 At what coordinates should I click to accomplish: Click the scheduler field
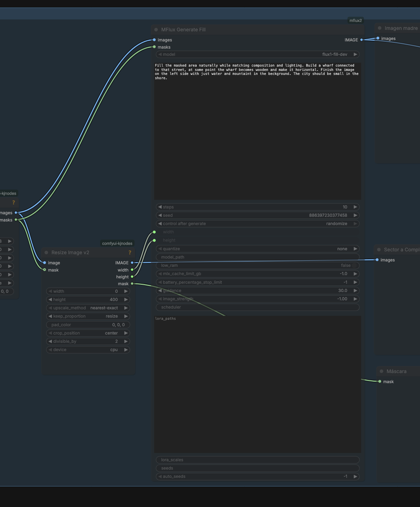pyautogui.click(x=258, y=307)
